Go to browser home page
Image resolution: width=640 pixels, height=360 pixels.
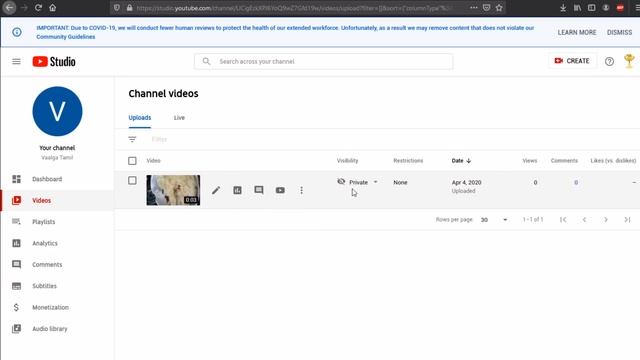pyautogui.click(x=53, y=7)
